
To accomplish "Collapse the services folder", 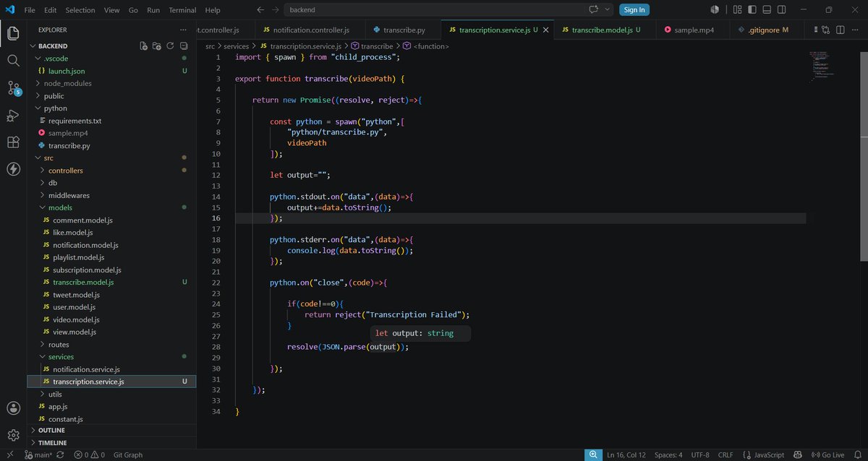I will (112, 356).
